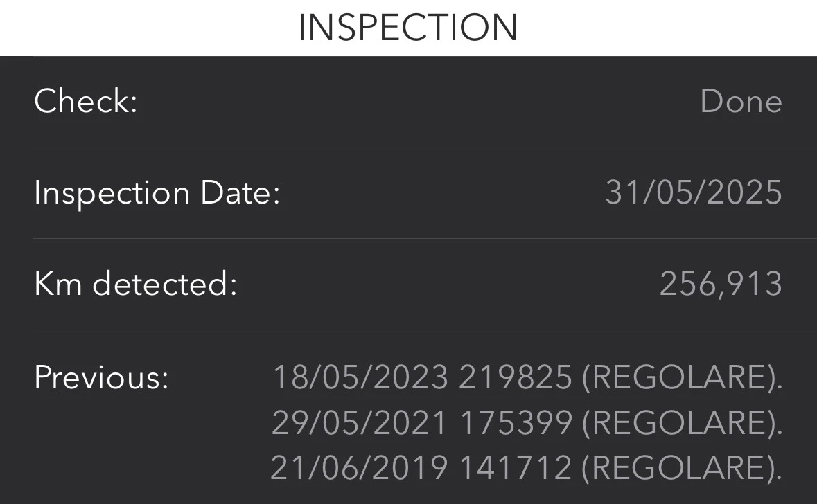Image resolution: width=817 pixels, height=504 pixels.
Task: Click REGOLARE on the 2019 entry
Action: 677,469
